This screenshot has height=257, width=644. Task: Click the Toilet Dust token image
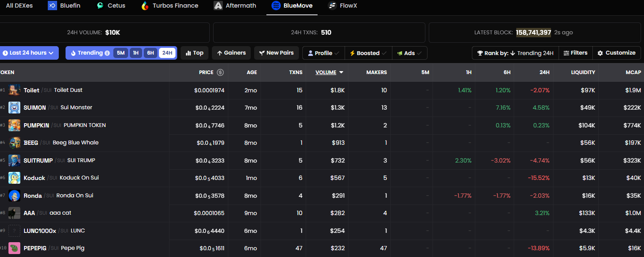point(14,90)
